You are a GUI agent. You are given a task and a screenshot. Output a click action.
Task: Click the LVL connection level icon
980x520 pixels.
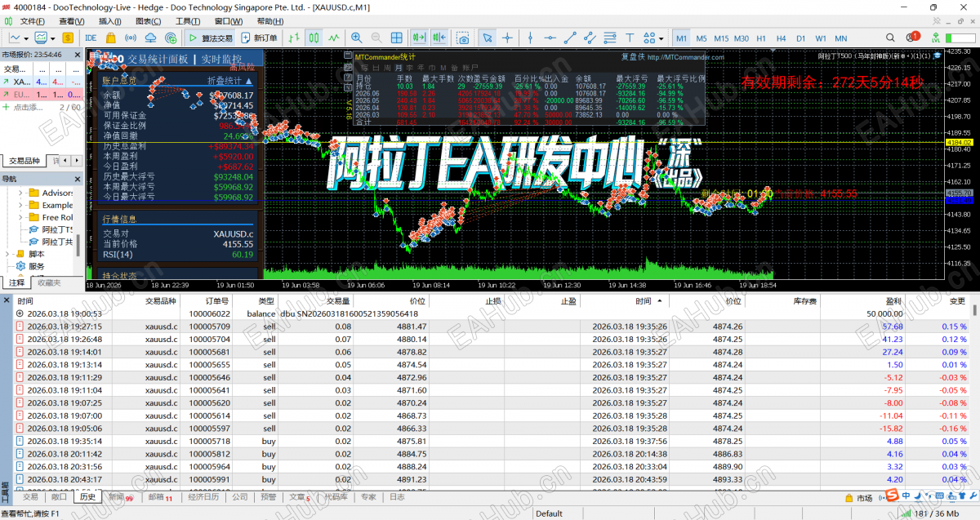(936, 38)
